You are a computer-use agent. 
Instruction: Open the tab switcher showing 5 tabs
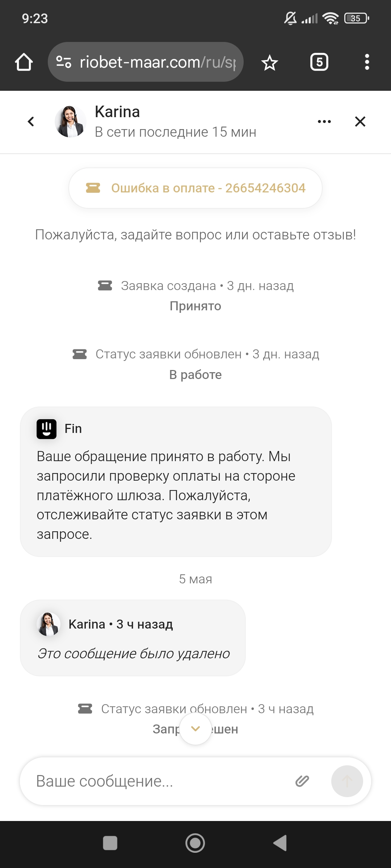tap(319, 62)
